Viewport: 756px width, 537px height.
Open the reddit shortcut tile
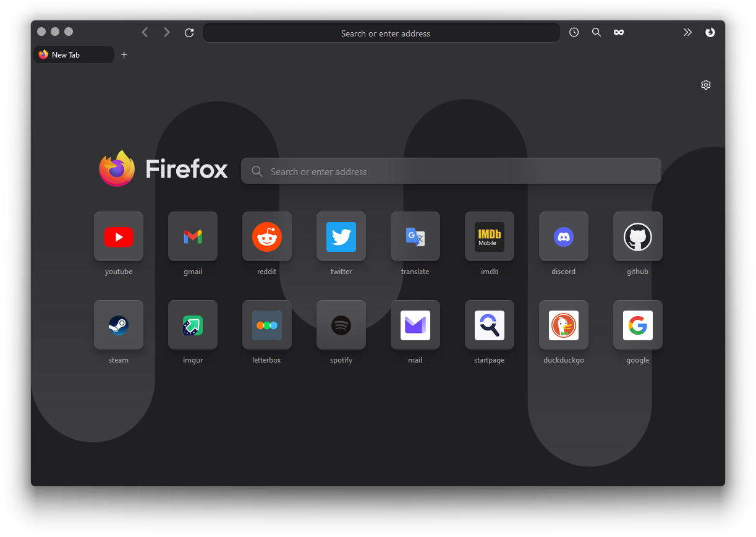point(267,236)
